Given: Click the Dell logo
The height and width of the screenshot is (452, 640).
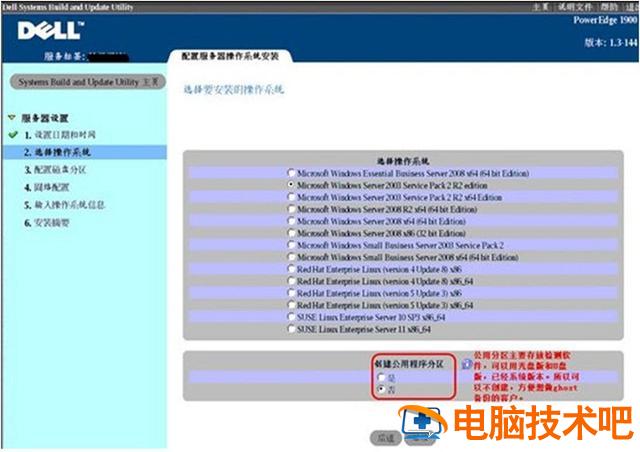Looking at the screenshot, I should 51,31.
